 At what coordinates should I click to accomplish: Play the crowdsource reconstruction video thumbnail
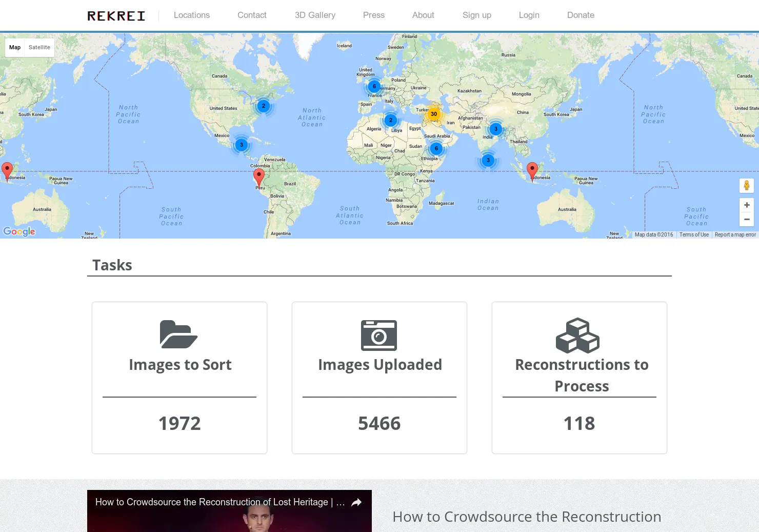coord(229,511)
